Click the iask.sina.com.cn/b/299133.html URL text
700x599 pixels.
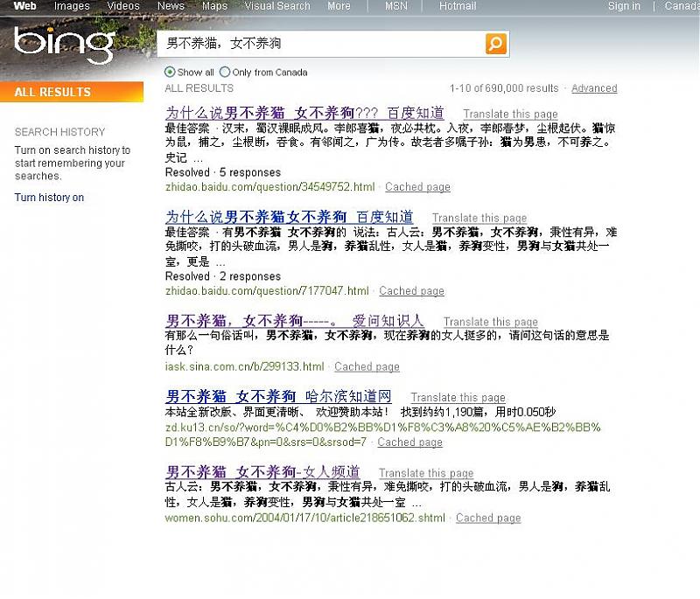tap(245, 366)
